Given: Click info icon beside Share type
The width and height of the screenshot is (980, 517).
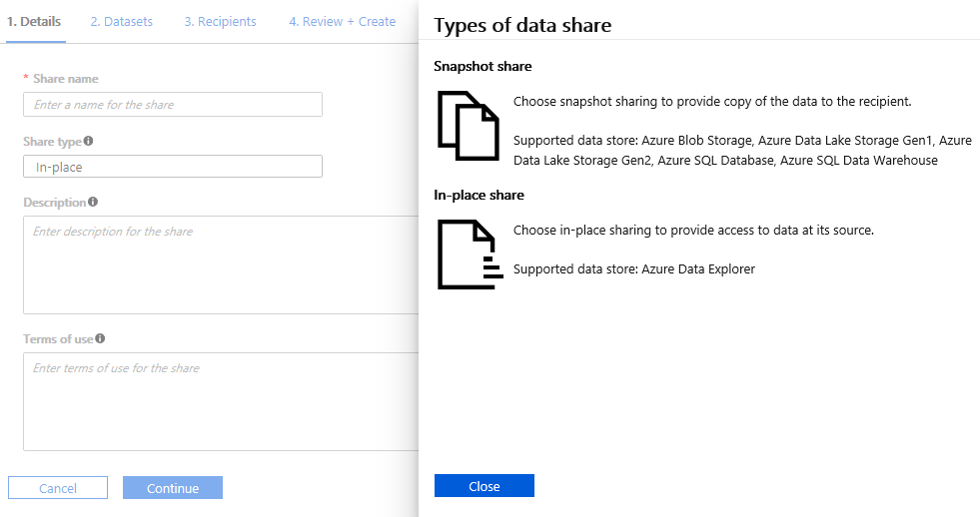Looking at the screenshot, I should [89, 142].
